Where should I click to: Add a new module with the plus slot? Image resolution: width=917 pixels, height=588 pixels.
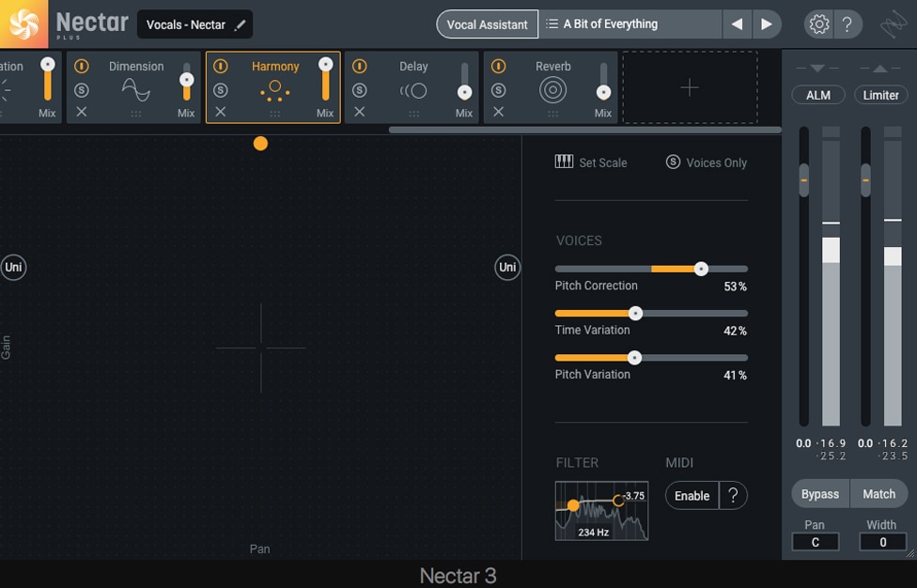[x=690, y=87]
